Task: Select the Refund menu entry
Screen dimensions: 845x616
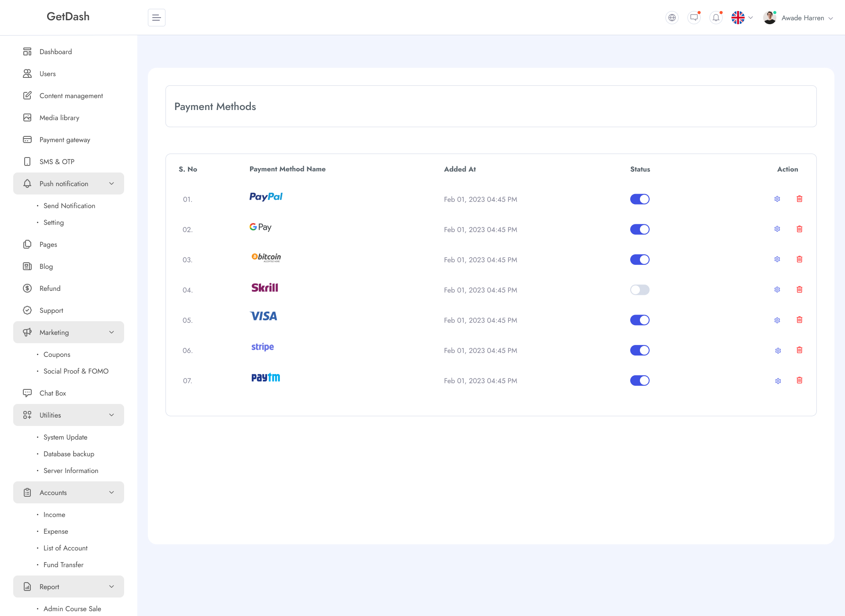Action: [50, 288]
